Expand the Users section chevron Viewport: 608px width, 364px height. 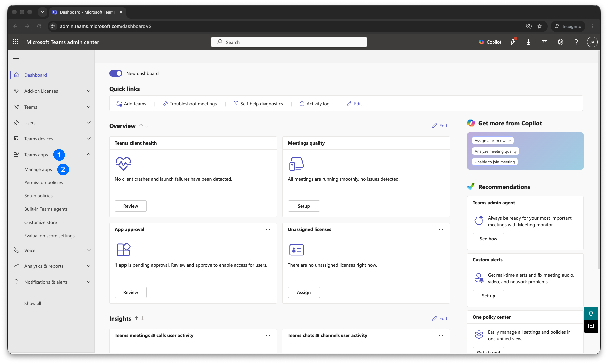89,122
